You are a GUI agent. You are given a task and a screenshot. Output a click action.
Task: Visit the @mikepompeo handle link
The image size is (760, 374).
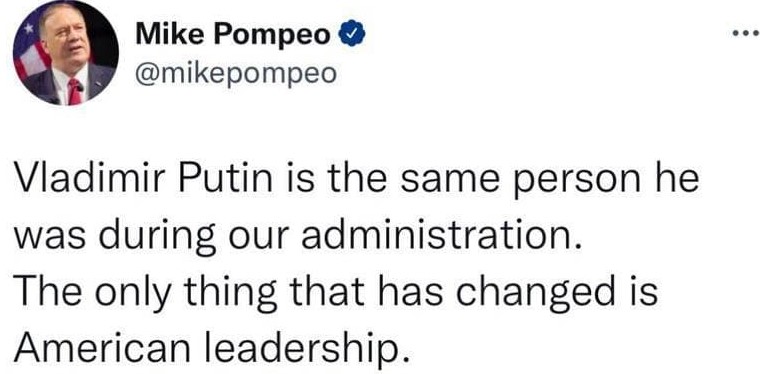tap(236, 73)
